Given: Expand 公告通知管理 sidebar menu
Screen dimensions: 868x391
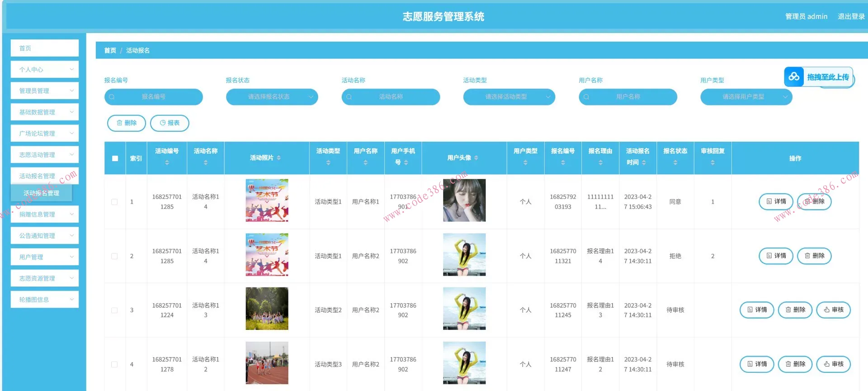Looking at the screenshot, I should [x=45, y=235].
